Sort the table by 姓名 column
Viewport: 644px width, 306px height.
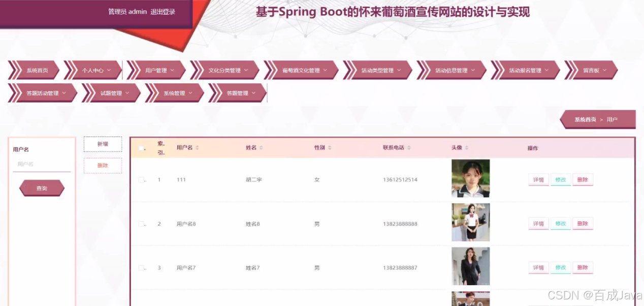point(261,148)
